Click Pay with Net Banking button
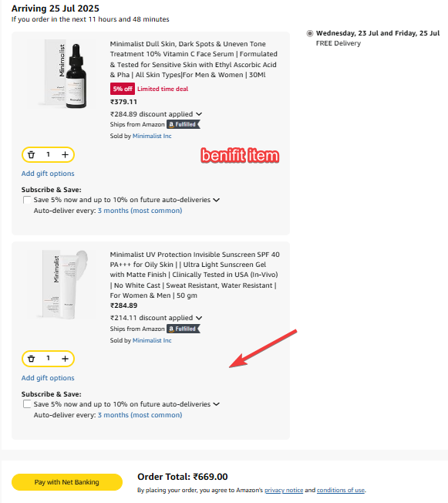Screen dimensions: 448x503 [x=67, y=482]
